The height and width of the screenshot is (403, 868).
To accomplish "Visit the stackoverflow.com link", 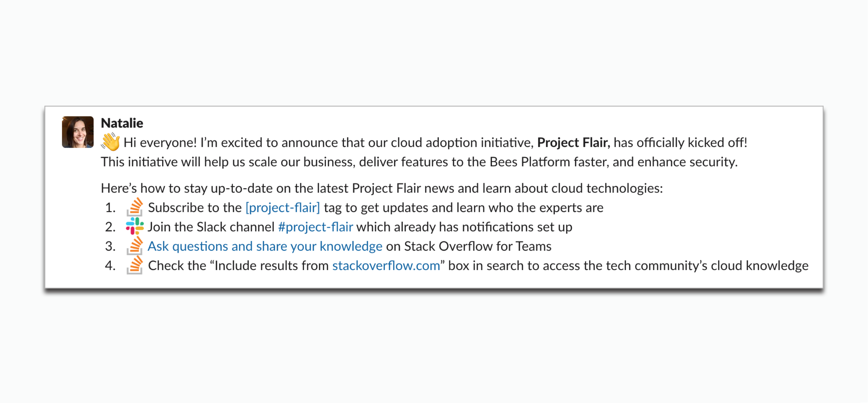I will 386,266.
